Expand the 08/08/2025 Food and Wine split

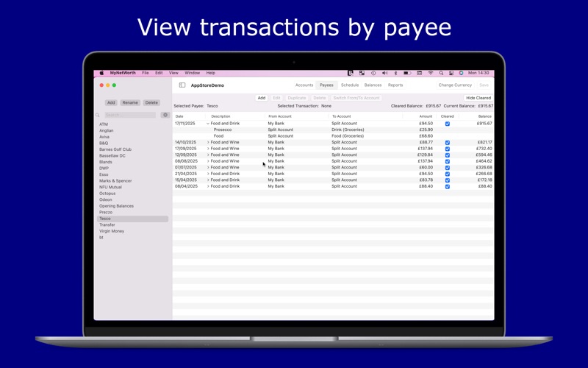[208, 161]
